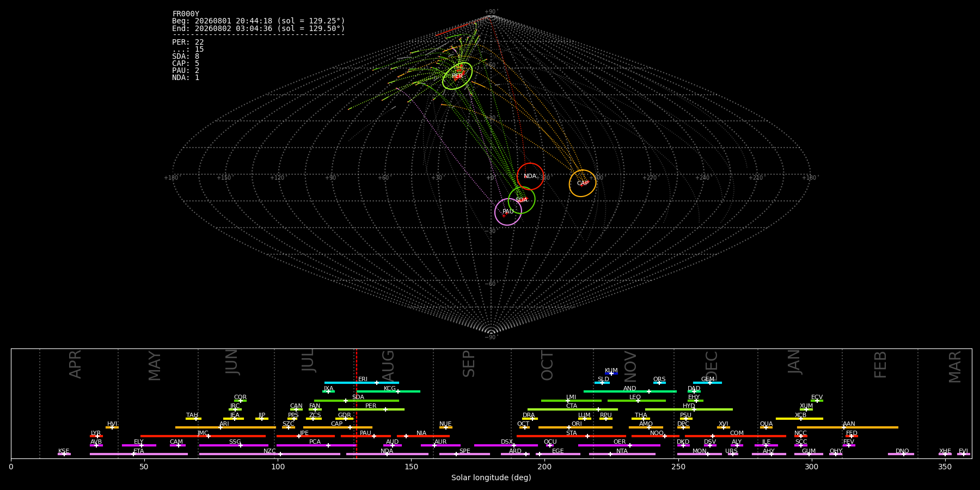Click the PCA shower bar label in timeline
This screenshot has width=980, height=490.
pos(315,442)
